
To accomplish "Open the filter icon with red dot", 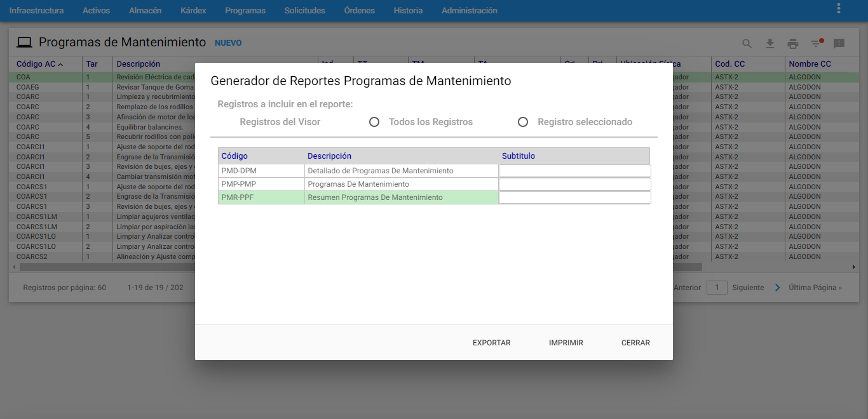I will (817, 43).
